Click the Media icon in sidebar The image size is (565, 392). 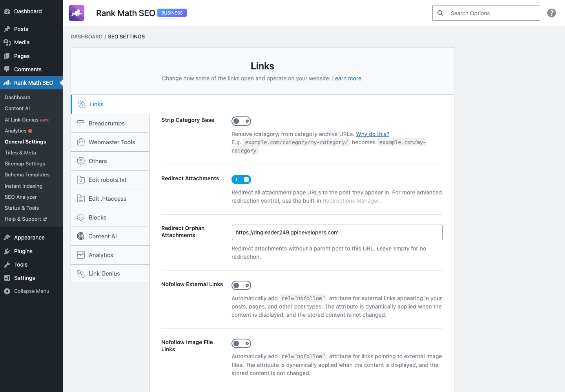click(x=7, y=42)
